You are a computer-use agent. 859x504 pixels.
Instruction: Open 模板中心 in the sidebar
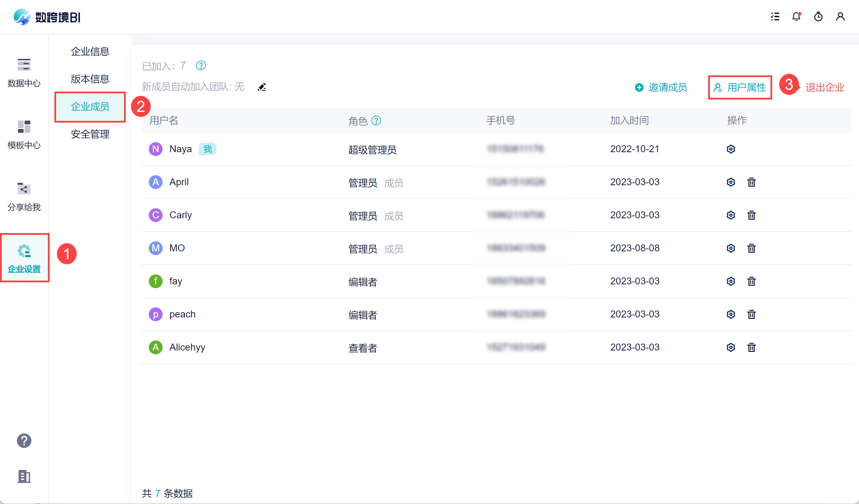[x=24, y=135]
